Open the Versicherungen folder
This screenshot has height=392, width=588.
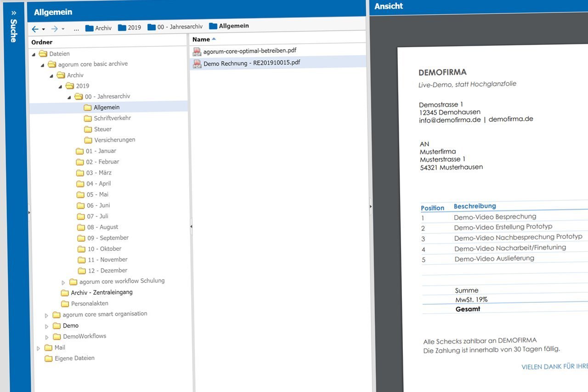115,140
